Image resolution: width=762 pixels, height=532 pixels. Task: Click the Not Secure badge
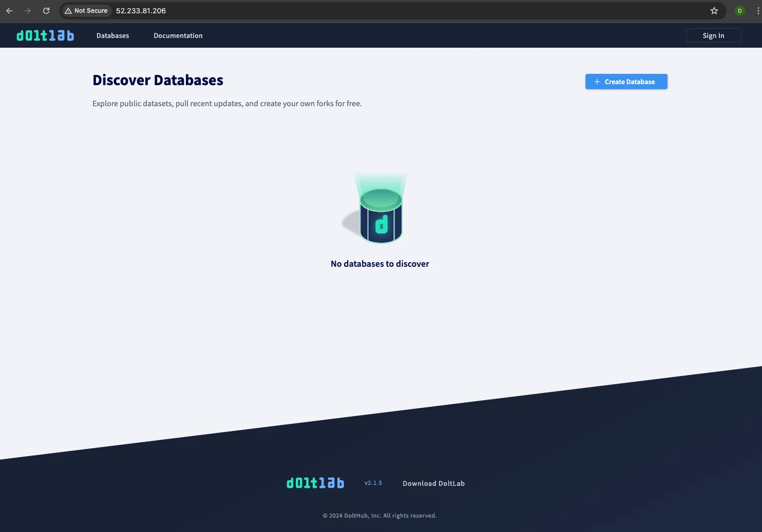tap(86, 10)
